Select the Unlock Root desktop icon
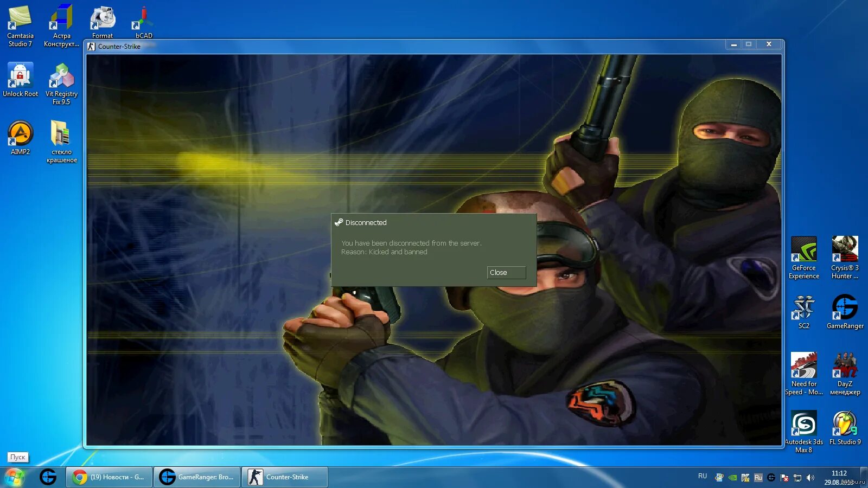868x488 pixels. pyautogui.click(x=20, y=80)
